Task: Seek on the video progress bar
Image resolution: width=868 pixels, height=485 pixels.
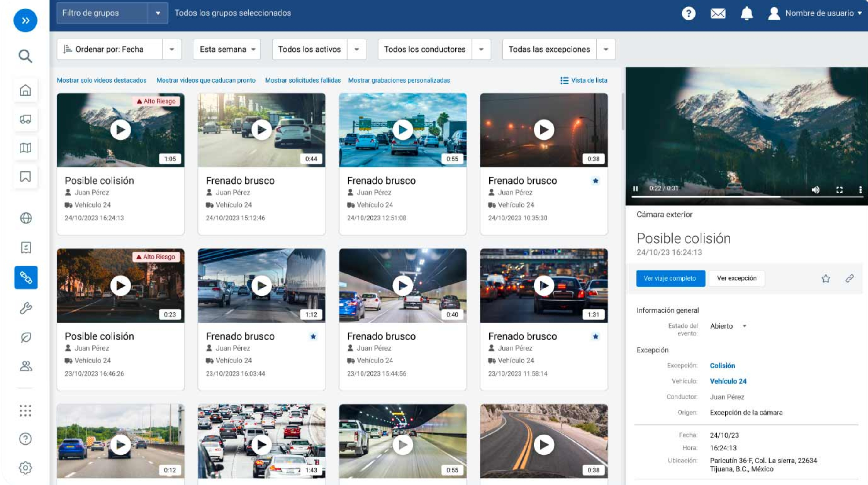Action: [747, 197]
